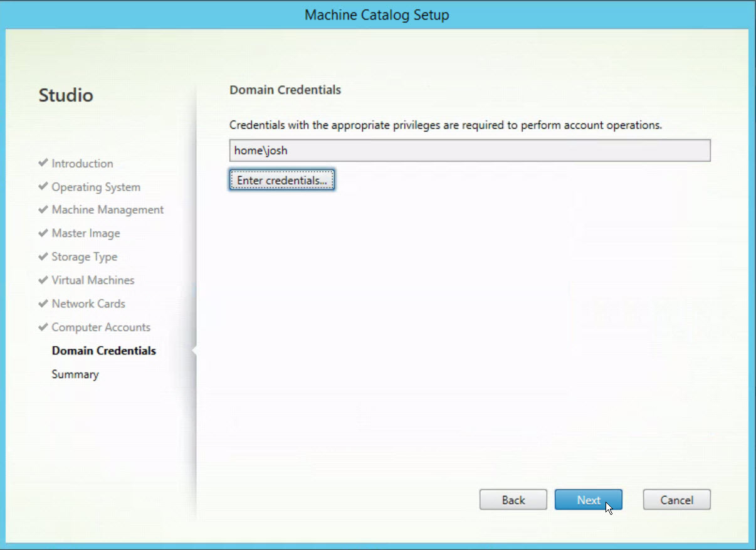Viewport: 756px width, 550px height.
Task: Click the checkmark next to Operating System
Action: coord(43,187)
